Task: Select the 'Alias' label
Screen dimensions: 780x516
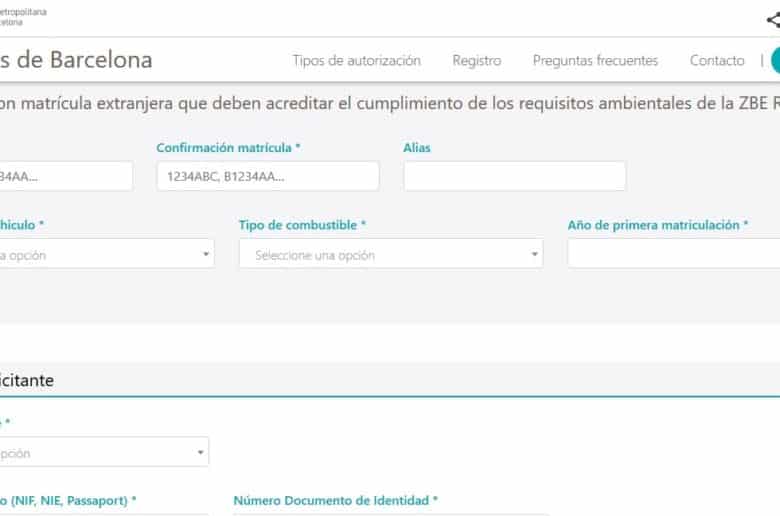Action: pyautogui.click(x=417, y=148)
